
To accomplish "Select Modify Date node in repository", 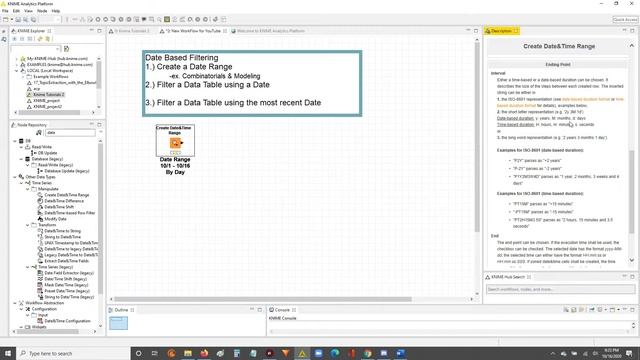I will click(55, 219).
